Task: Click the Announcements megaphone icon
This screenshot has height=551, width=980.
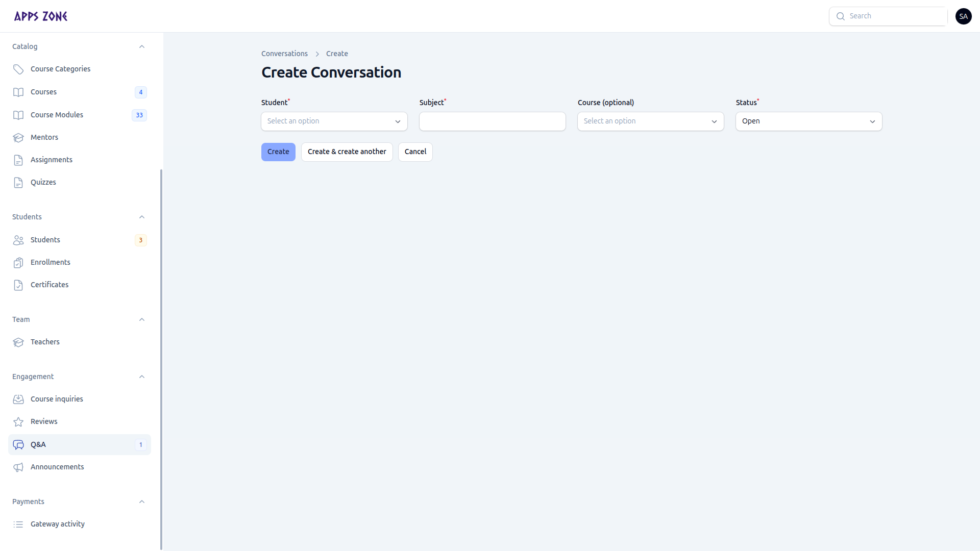Action: (x=18, y=467)
